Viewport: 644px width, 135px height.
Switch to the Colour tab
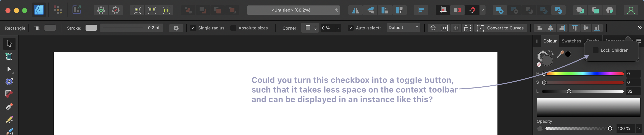point(550,41)
